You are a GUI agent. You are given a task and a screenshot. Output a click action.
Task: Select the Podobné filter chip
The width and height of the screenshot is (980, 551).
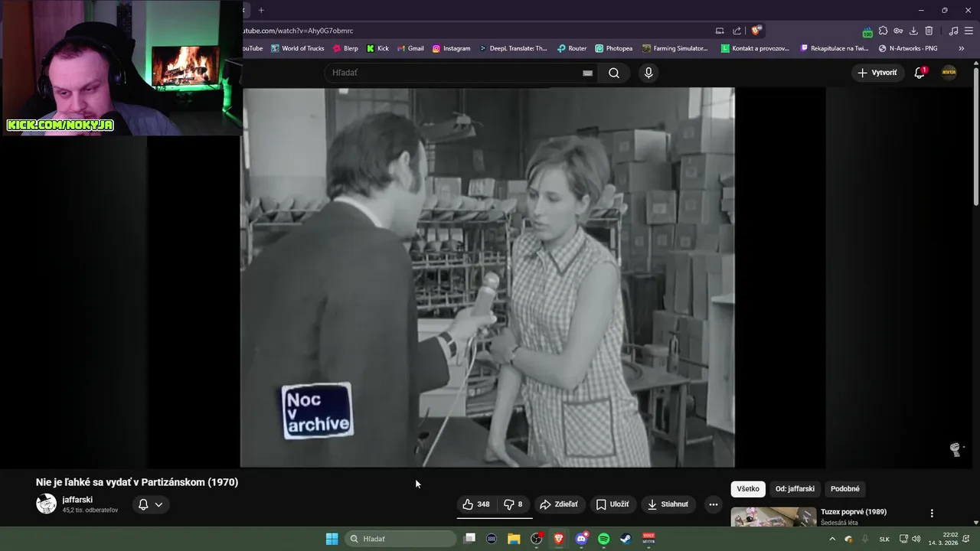point(845,489)
